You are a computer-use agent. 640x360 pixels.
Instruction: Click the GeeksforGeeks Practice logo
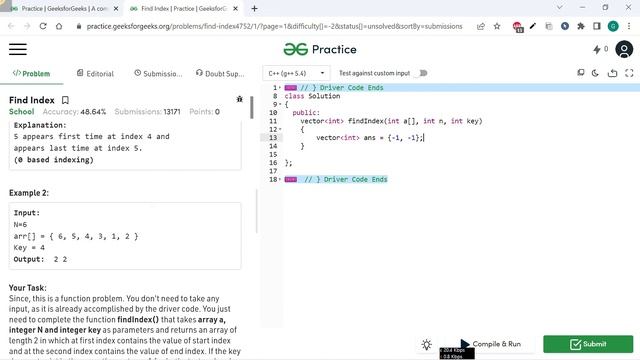pyautogui.click(x=320, y=49)
